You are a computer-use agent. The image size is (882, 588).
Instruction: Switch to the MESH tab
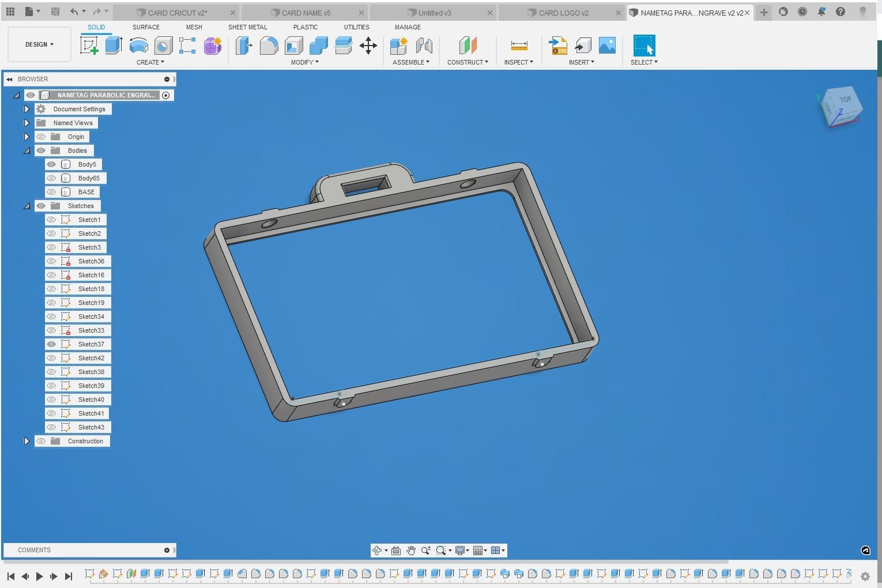tap(194, 27)
